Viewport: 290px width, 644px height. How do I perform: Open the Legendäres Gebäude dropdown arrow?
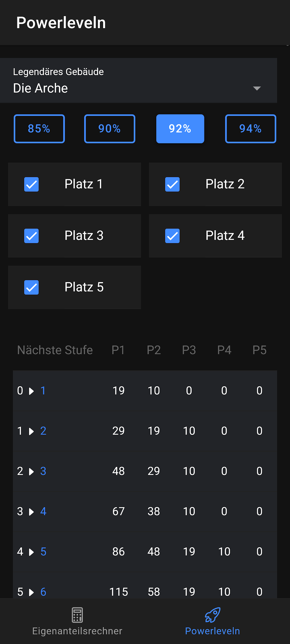coord(257,88)
